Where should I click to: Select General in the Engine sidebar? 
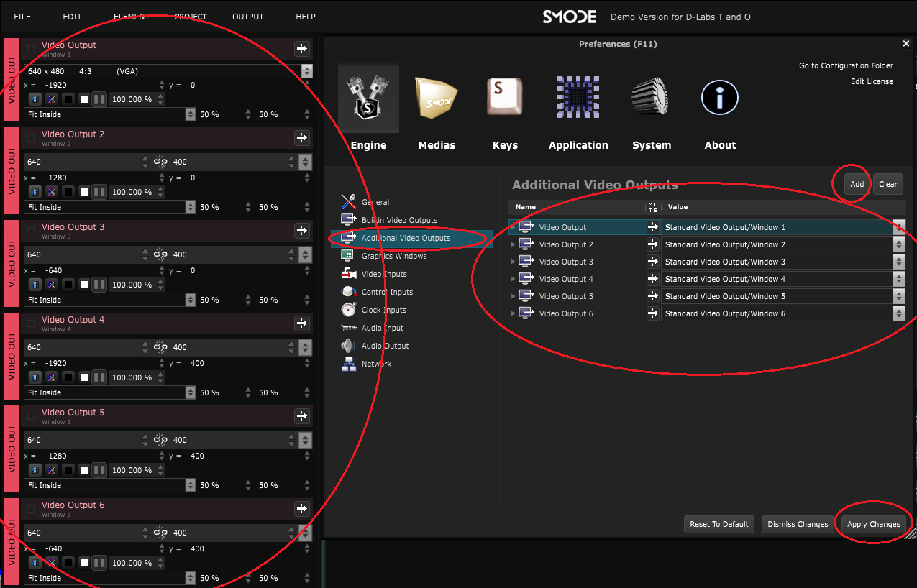point(365,202)
